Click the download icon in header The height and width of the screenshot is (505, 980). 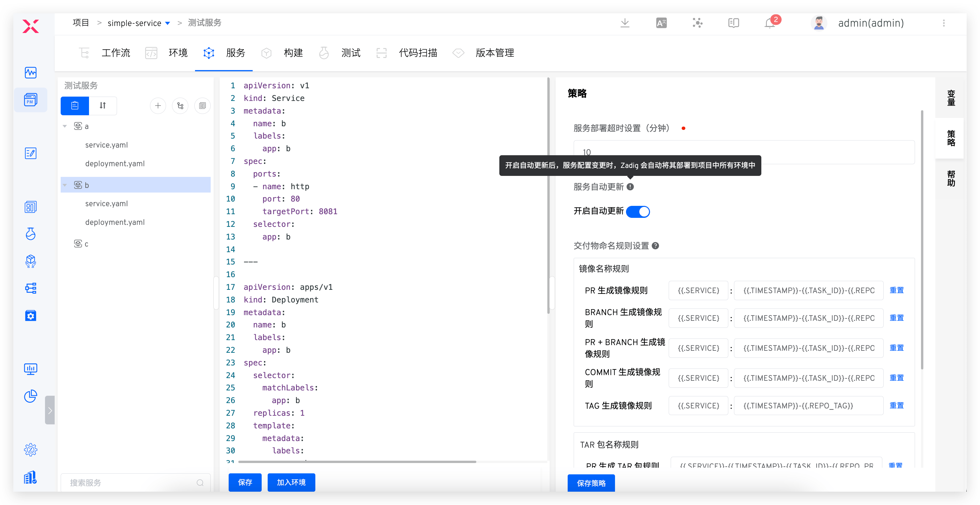click(625, 23)
